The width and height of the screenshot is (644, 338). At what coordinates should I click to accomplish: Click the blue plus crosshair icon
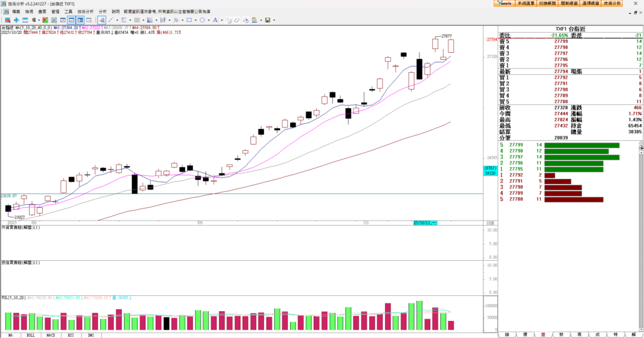16,20
